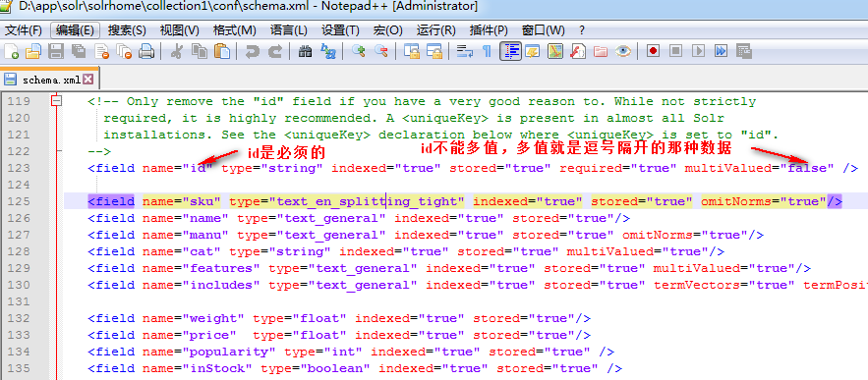Open the ? help menu
This screenshot has height=380, width=868.
(x=581, y=29)
